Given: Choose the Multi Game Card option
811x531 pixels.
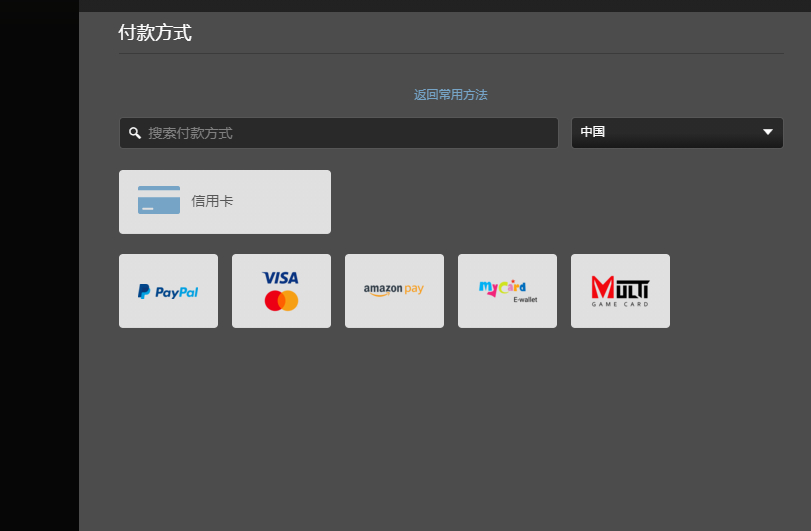Looking at the screenshot, I should 620,291.
